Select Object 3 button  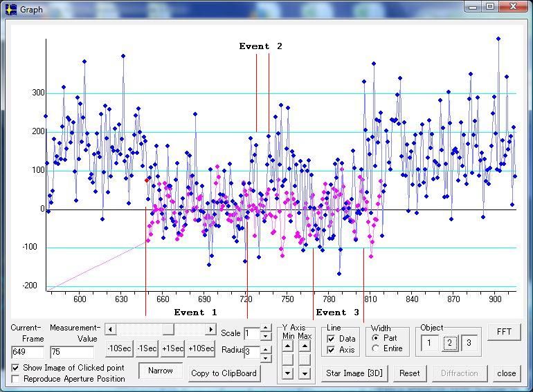point(469,343)
